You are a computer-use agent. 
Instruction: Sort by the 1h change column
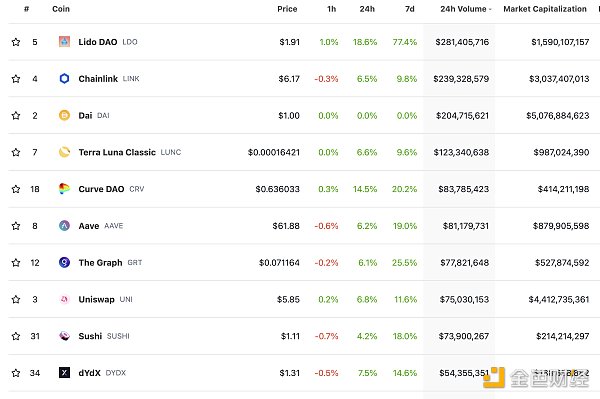pos(331,9)
